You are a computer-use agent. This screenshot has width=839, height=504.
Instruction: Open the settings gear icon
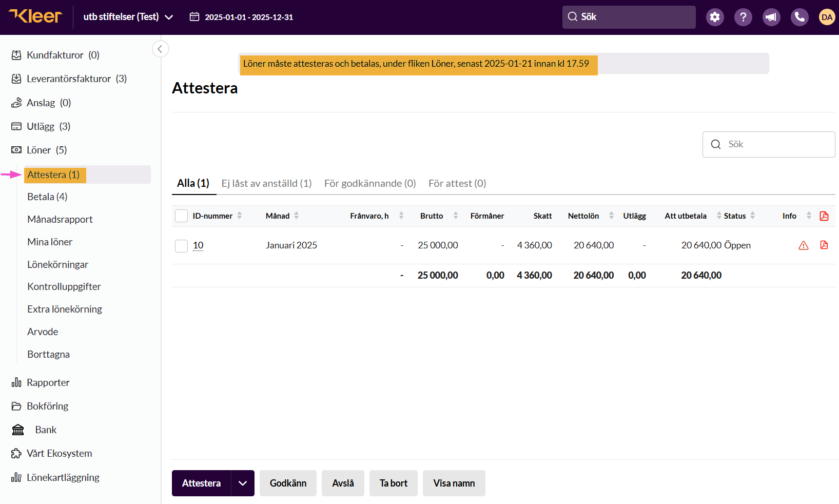[x=715, y=17]
